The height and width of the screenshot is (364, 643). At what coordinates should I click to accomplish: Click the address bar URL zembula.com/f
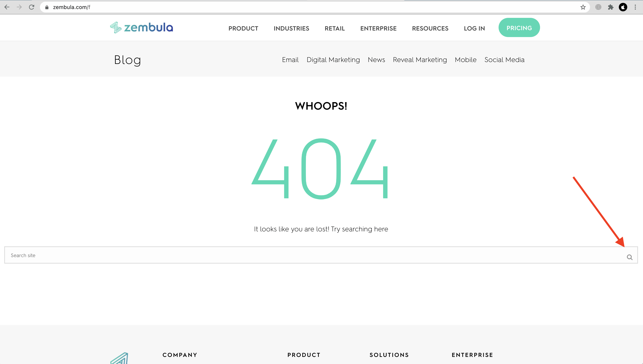(x=71, y=7)
